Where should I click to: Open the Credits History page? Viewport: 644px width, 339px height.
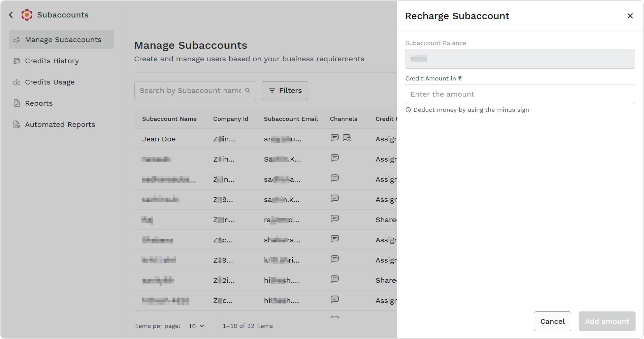[52, 61]
